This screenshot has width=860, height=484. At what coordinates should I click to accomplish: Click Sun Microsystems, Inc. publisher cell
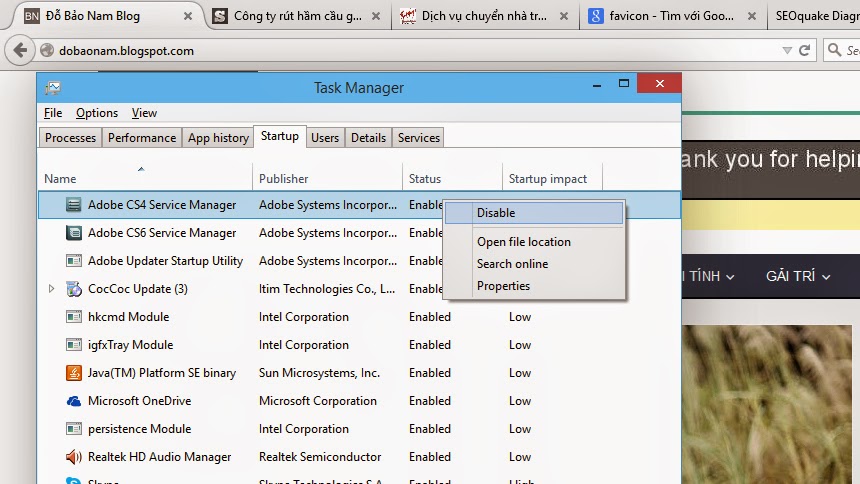[x=319, y=373]
